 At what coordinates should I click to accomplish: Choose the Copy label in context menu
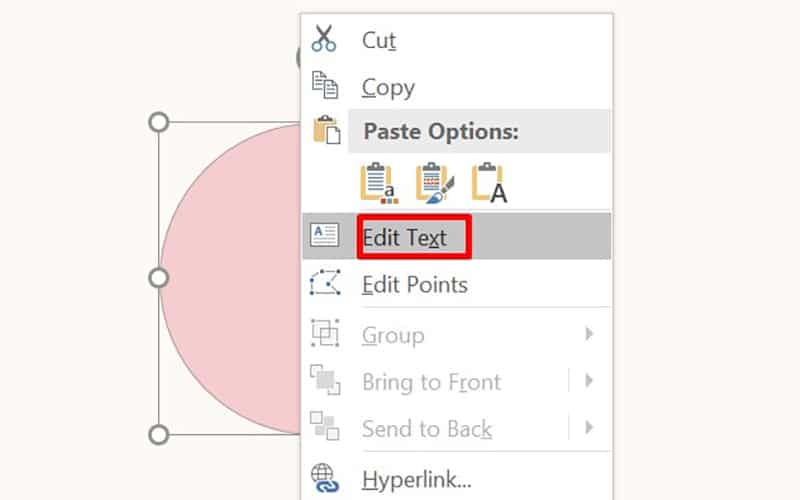pos(388,87)
